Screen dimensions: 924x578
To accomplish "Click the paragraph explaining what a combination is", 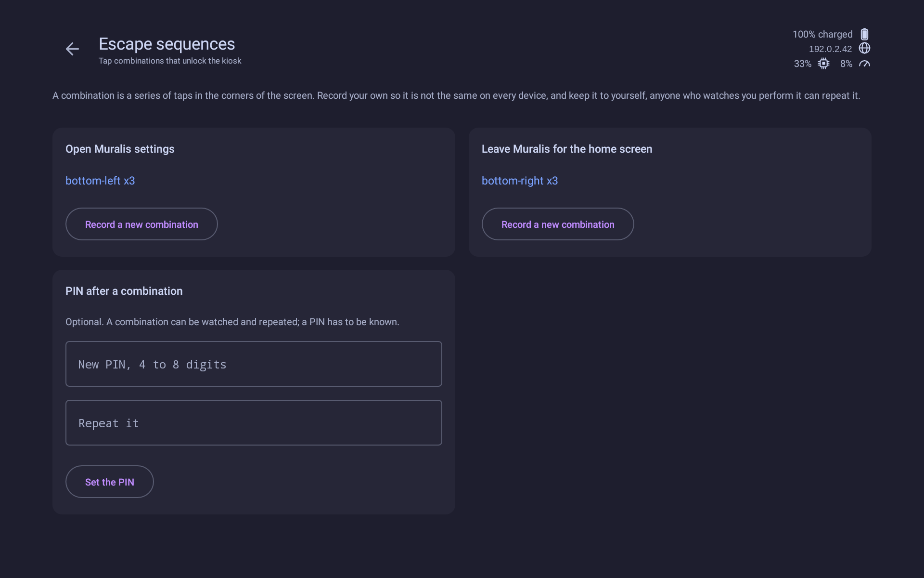I will click(456, 95).
